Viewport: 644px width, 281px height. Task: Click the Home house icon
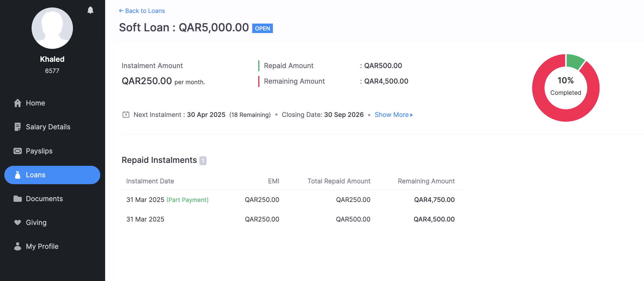click(x=18, y=103)
